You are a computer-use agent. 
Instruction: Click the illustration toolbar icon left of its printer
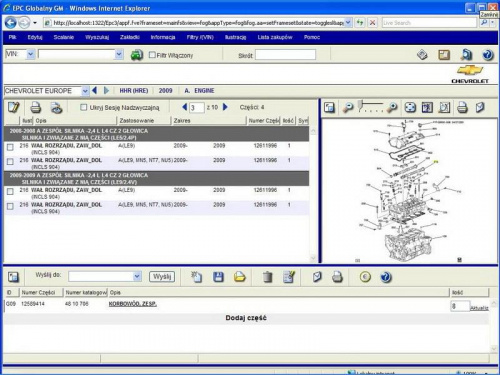click(x=444, y=107)
